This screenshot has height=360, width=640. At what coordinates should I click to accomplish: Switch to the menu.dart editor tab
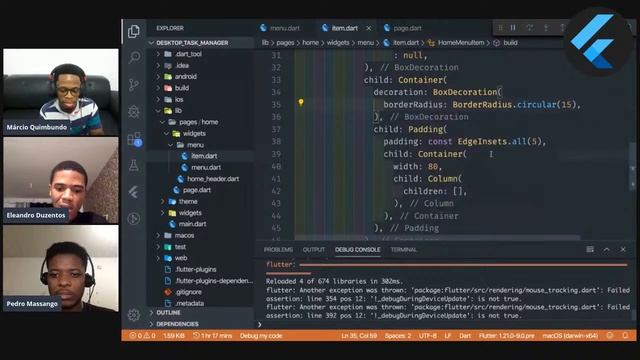point(280,28)
